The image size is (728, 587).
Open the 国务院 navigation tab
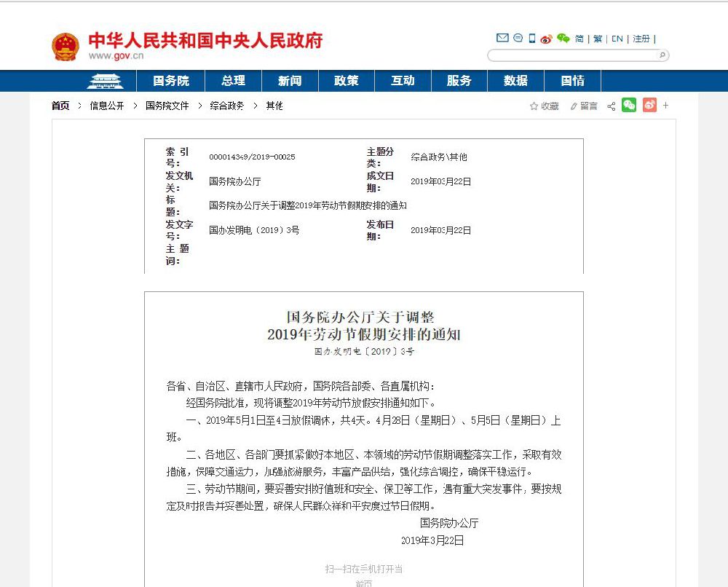(170, 81)
